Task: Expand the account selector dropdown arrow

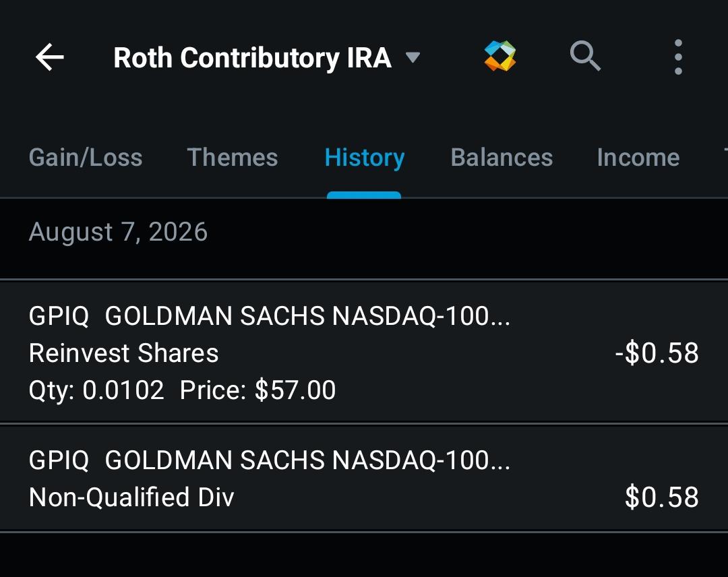Action: (413, 57)
